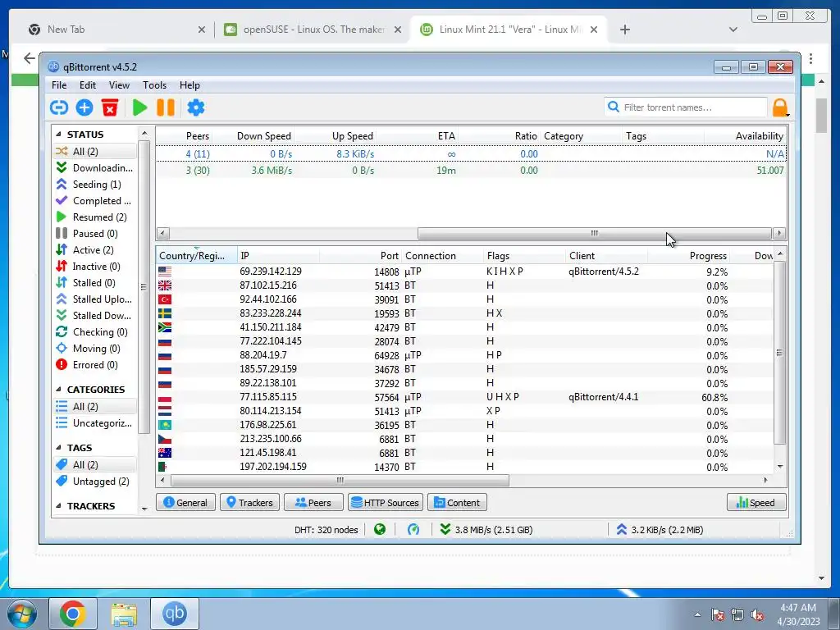
Task: Open File Explorer from taskbar
Action: click(124, 614)
